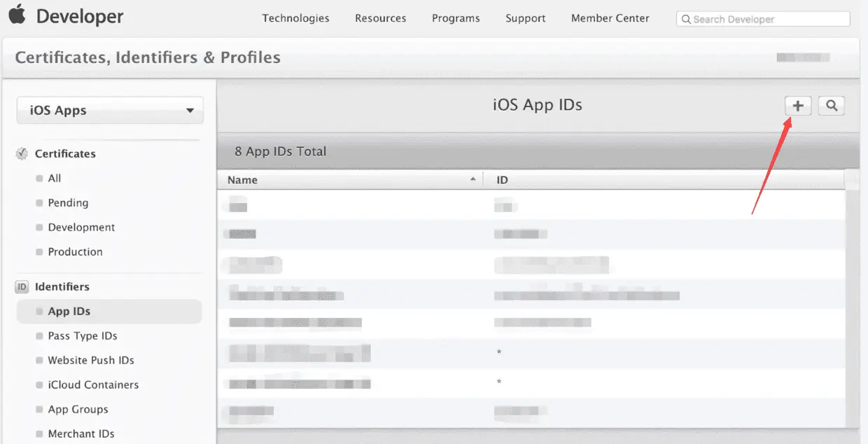Click the '8 App IDs Total' label
The height and width of the screenshot is (444, 868).
click(x=281, y=151)
